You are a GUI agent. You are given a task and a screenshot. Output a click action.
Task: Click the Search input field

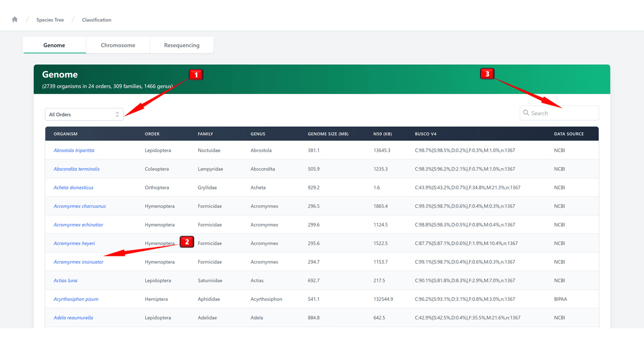click(562, 113)
